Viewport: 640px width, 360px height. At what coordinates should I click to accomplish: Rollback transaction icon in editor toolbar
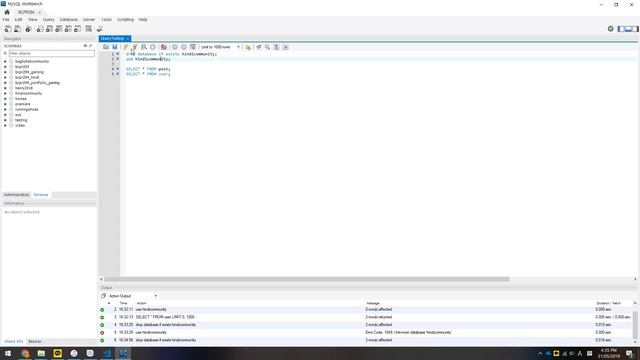pos(184,47)
